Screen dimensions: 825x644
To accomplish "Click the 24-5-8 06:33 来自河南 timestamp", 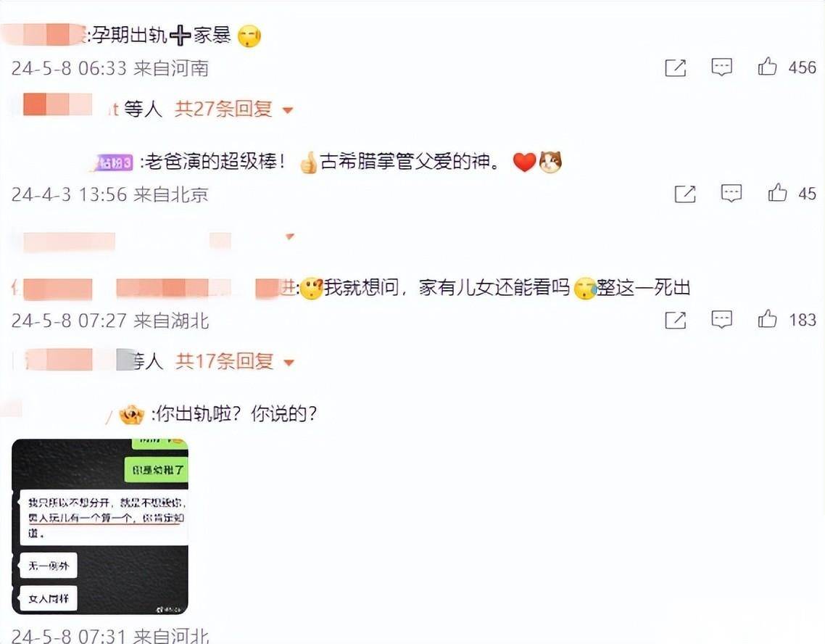I will pos(110,68).
